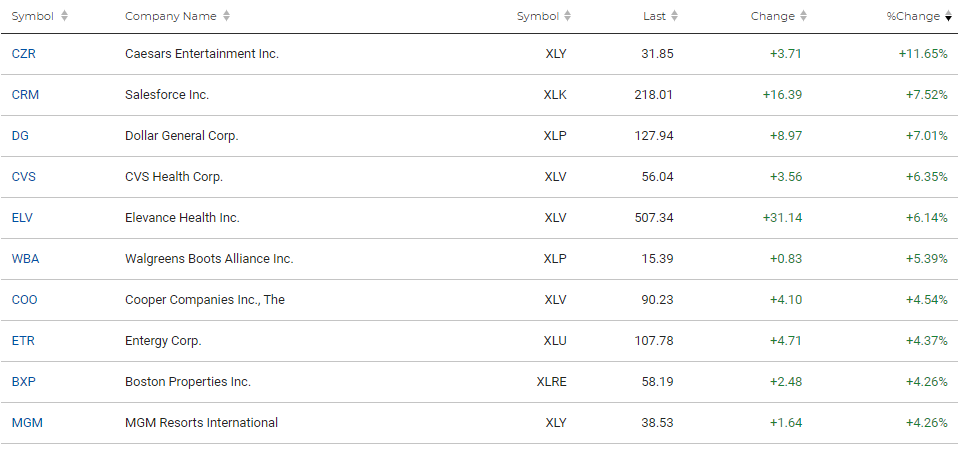Open the CVS ticker link

(23, 176)
